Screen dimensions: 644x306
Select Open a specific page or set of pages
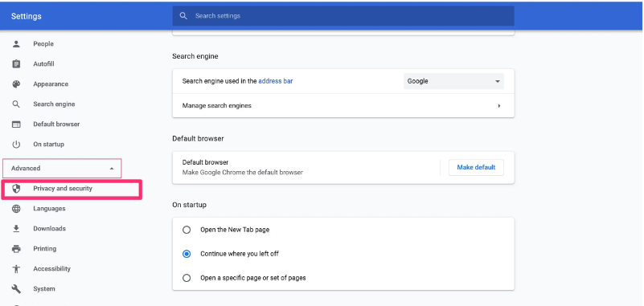coord(187,278)
